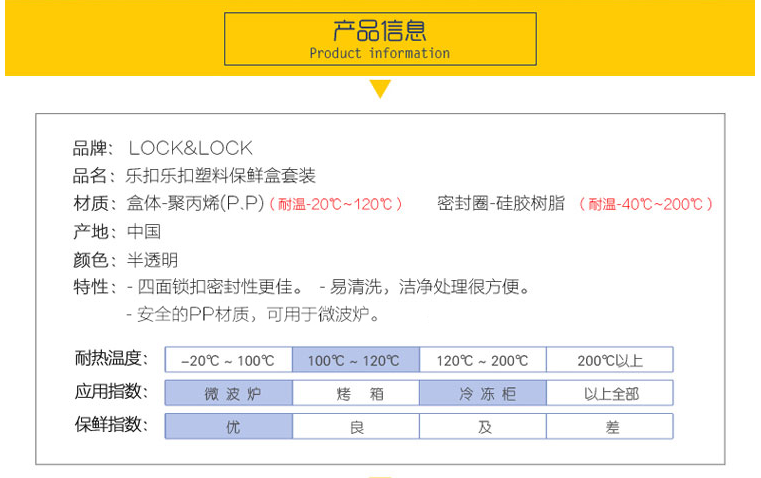This screenshot has width=761, height=478.
Task: Click the 应用指数 row label
Action: click(x=111, y=391)
